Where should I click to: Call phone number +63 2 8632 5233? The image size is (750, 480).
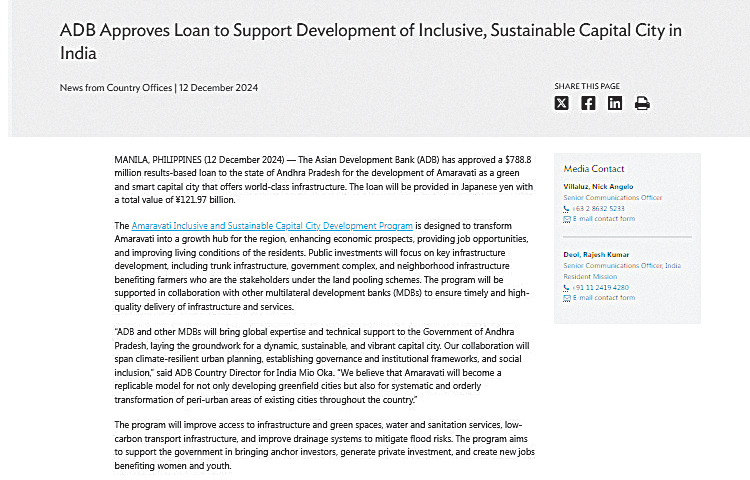(598, 208)
